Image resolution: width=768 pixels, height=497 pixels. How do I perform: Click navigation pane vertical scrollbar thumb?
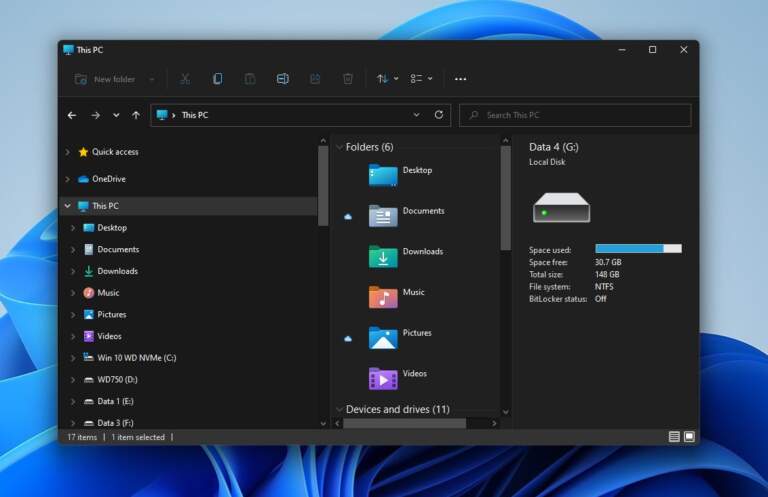(323, 186)
